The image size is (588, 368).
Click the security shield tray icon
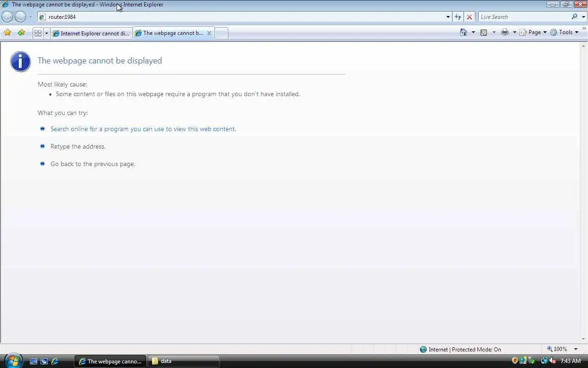point(515,361)
